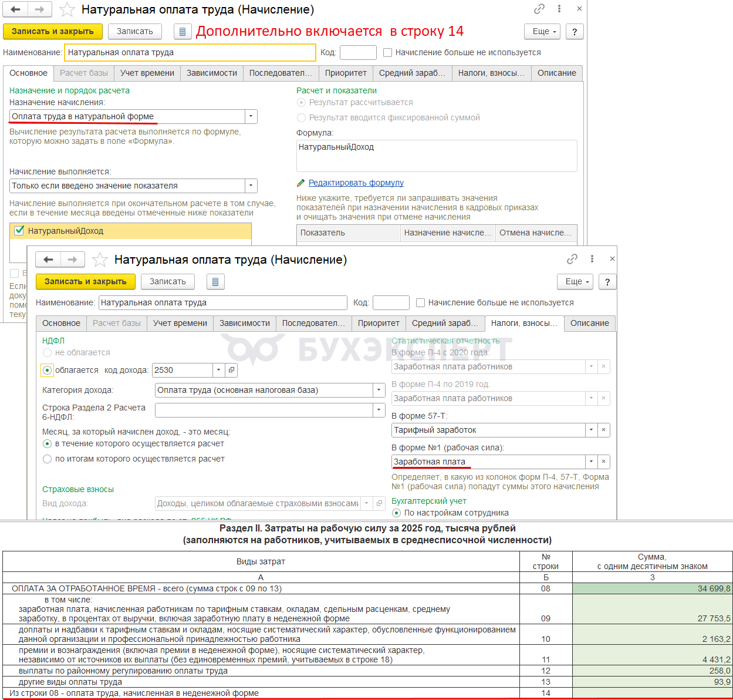Open the three-dot menu in lower window
The image size is (733, 700).
[592, 259]
